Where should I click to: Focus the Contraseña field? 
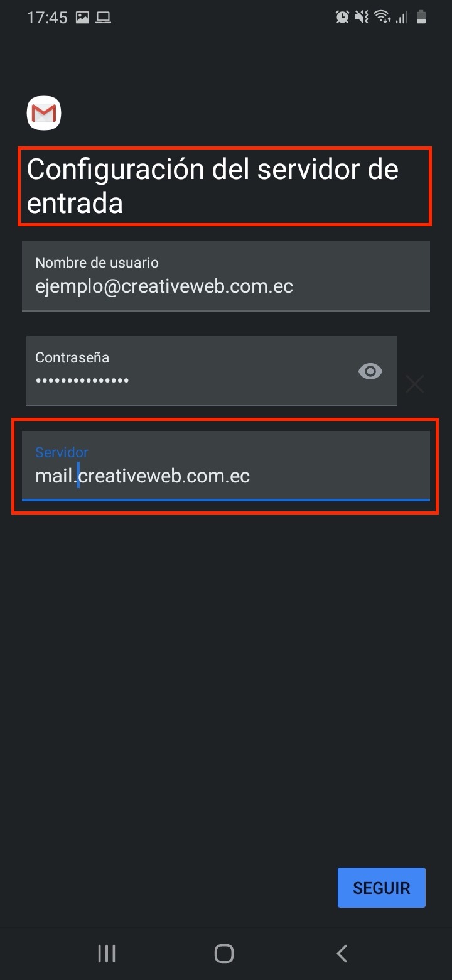pos(212,371)
